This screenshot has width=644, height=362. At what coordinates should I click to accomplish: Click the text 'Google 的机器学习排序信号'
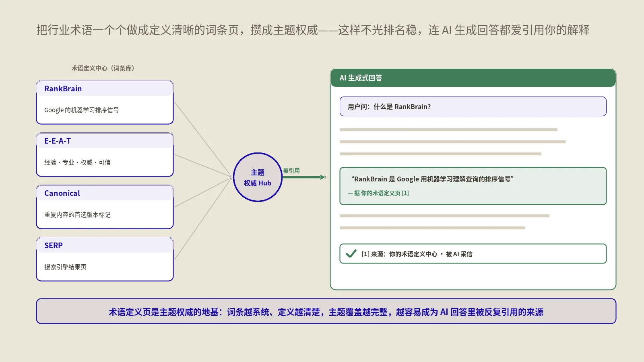point(81,110)
